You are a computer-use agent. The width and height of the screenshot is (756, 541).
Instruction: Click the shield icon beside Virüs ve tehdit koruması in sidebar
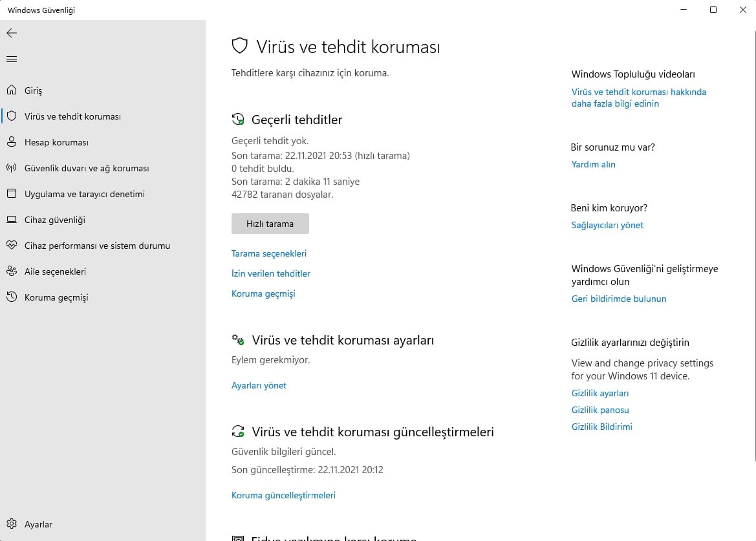(x=12, y=116)
